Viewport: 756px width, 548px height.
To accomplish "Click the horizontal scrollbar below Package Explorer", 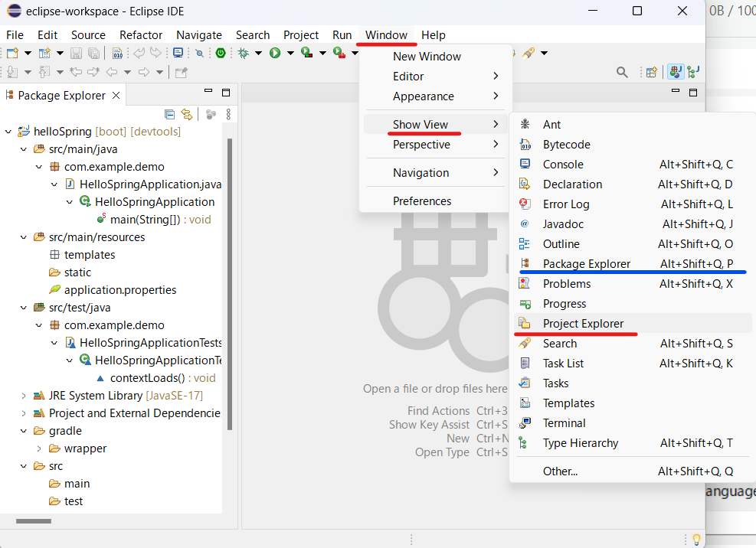I will click(x=34, y=520).
